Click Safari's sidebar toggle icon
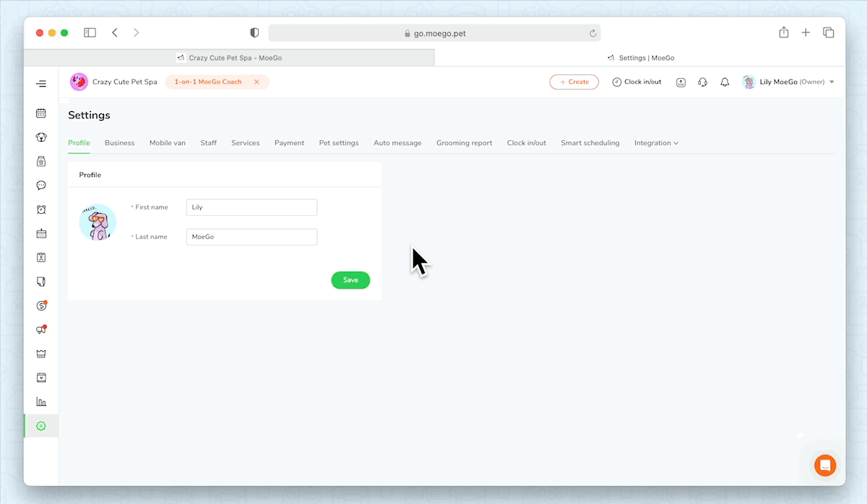 pos(90,32)
